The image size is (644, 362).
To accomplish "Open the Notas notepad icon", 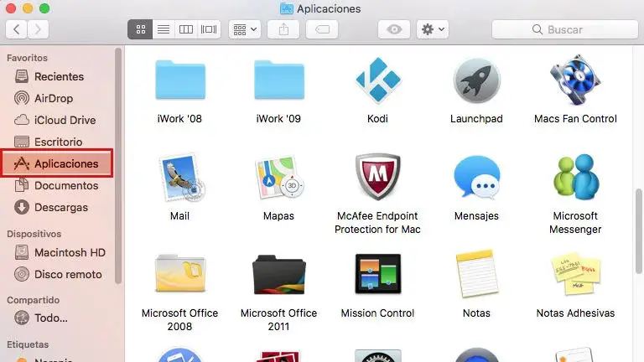I will (476, 273).
